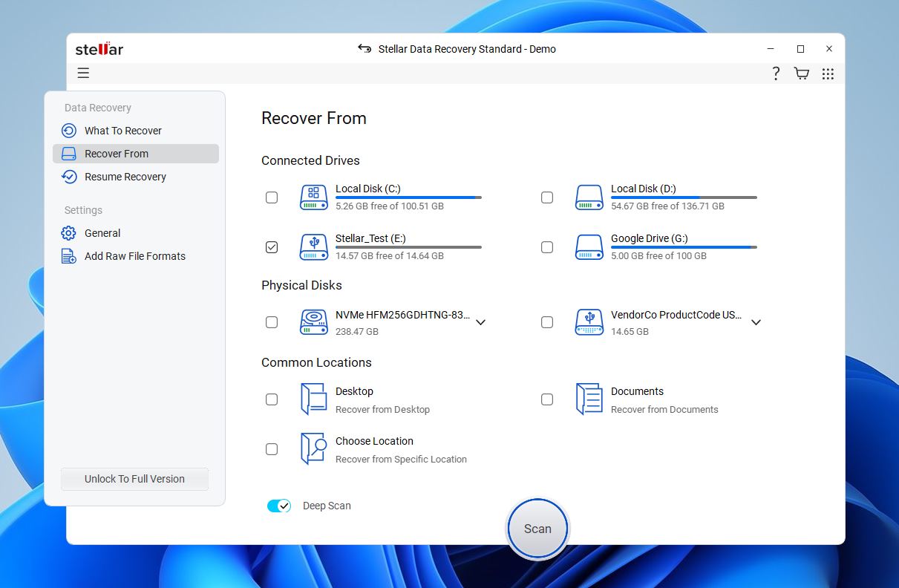Click the back arrow icon in title bar
The image size is (899, 588).
tap(364, 49)
